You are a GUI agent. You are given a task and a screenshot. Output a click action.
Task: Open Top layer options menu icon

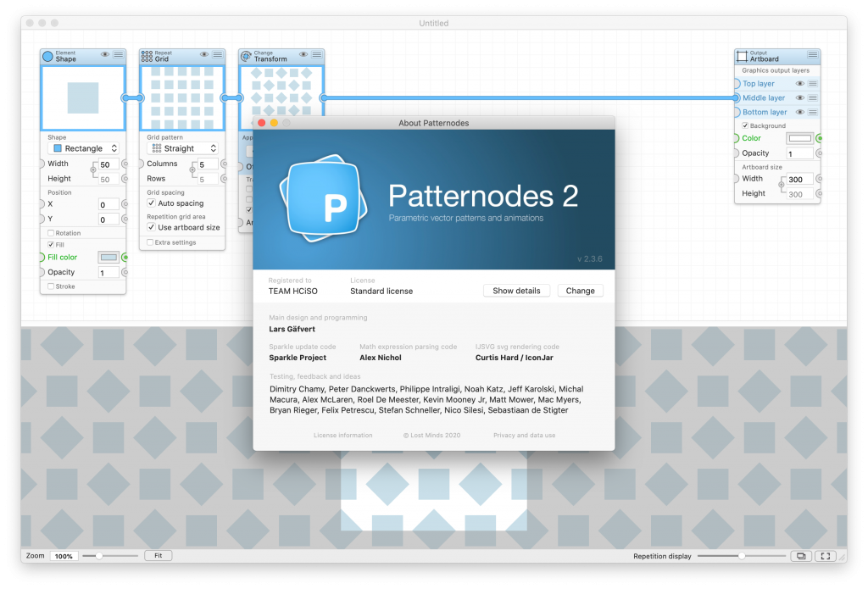pyautogui.click(x=813, y=84)
